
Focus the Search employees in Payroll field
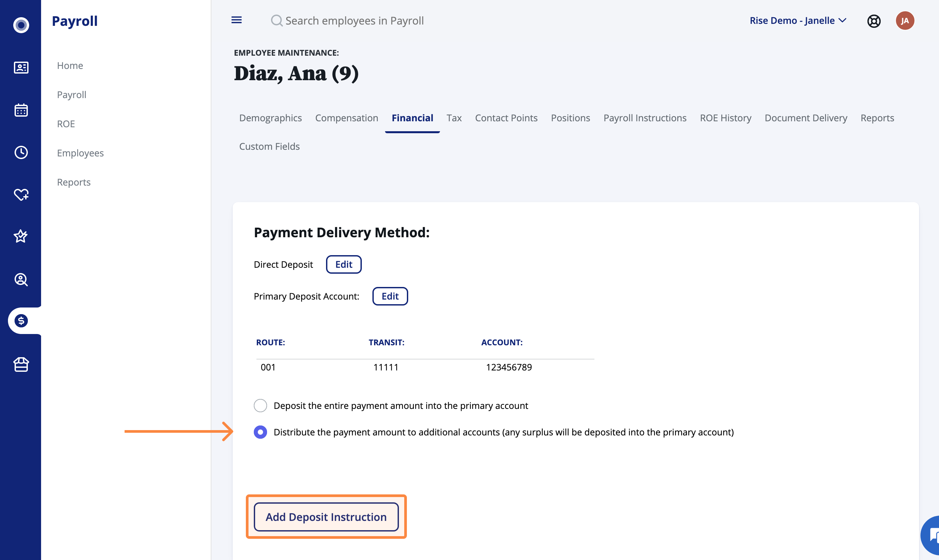(x=355, y=21)
